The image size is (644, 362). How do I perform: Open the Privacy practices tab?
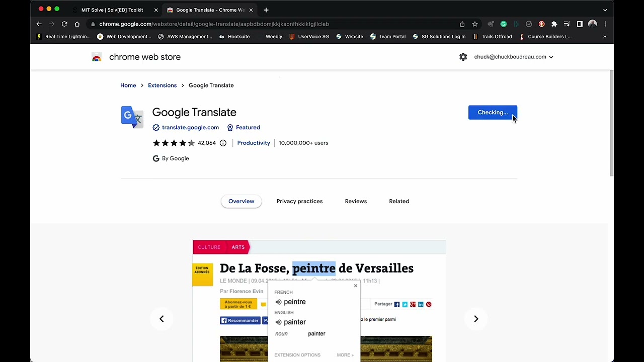coord(299,201)
